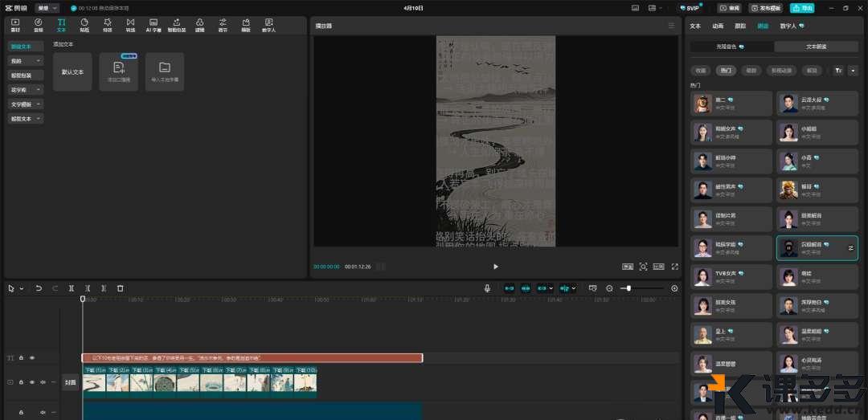The width and height of the screenshot is (868, 420).
Task: Open the player panel hamburger menu
Action: [x=671, y=26]
